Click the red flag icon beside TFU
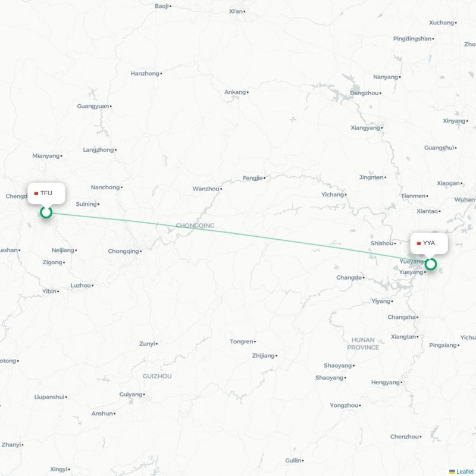 click(36, 193)
